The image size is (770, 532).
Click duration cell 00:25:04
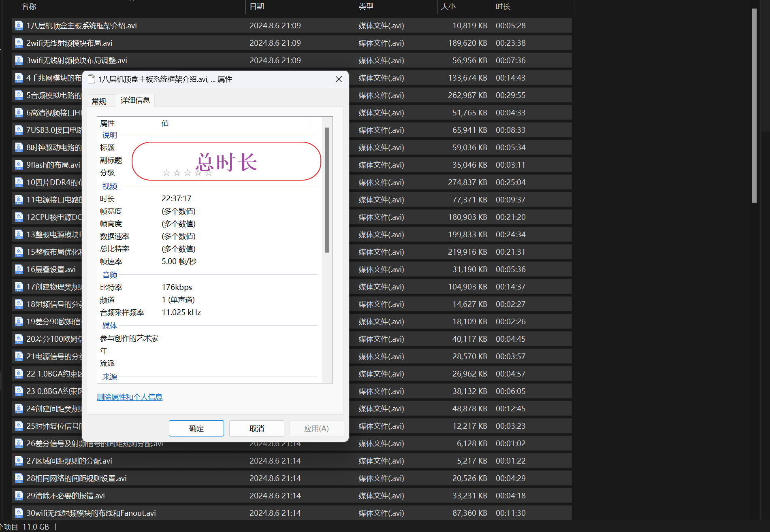(x=511, y=182)
